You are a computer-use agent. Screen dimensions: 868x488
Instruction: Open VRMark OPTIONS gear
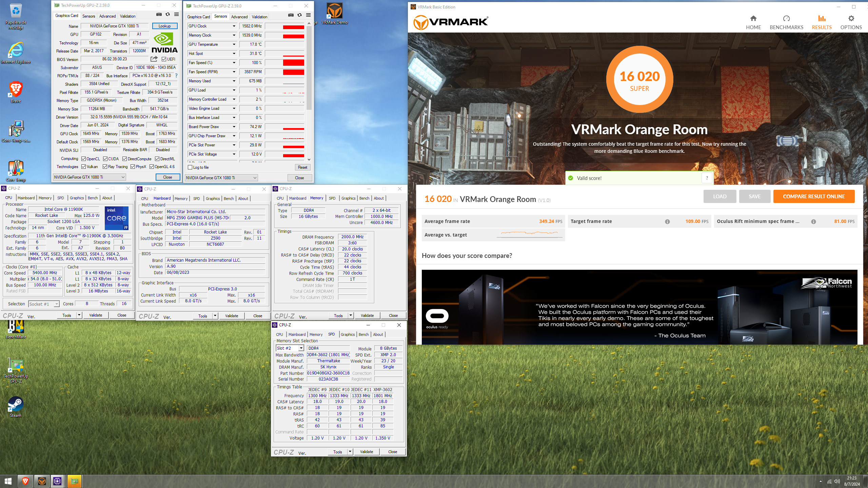[x=851, y=22]
